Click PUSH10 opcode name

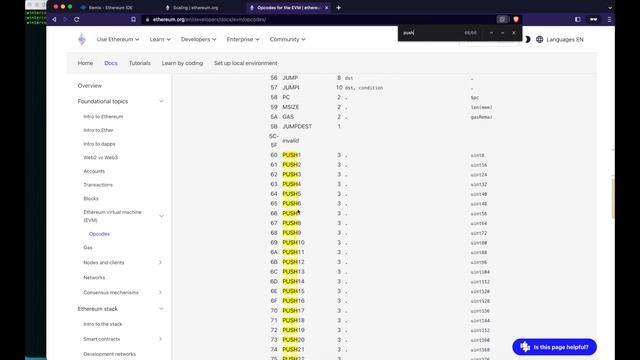tap(293, 242)
